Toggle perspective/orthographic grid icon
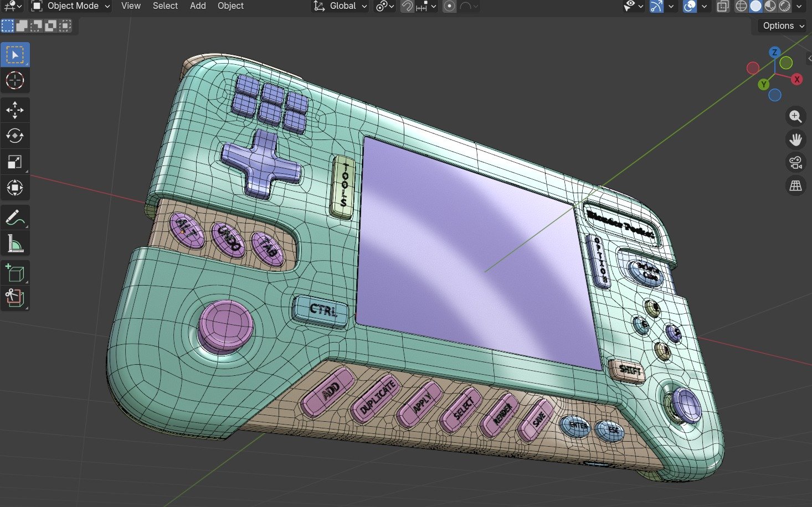Screen dimensions: 812x507 (796, 186)
